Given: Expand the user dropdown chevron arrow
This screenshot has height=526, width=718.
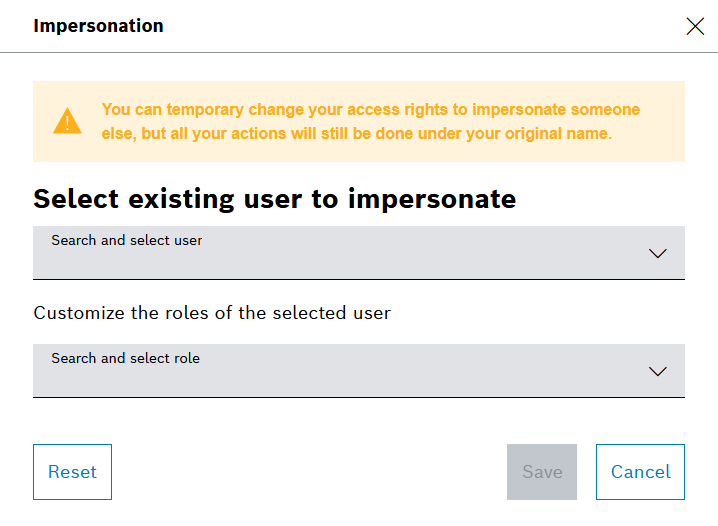Looking at the screenshot, I should pos(657,253).
